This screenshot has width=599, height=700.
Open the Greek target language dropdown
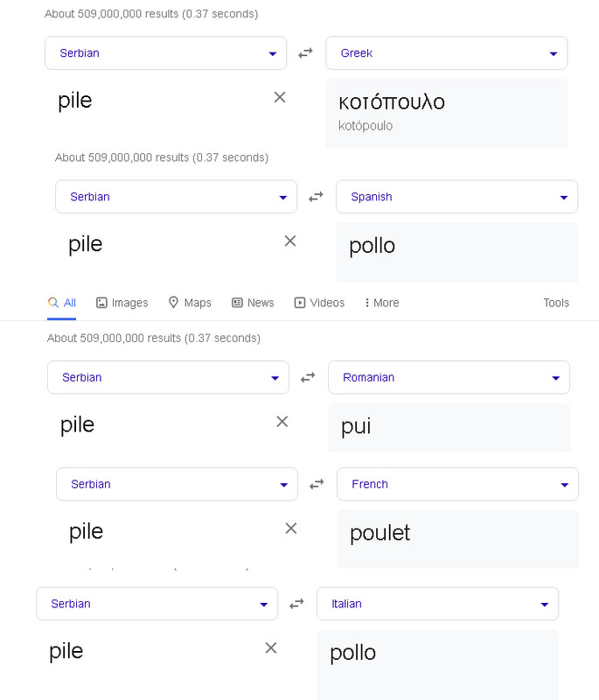(446, 53)
